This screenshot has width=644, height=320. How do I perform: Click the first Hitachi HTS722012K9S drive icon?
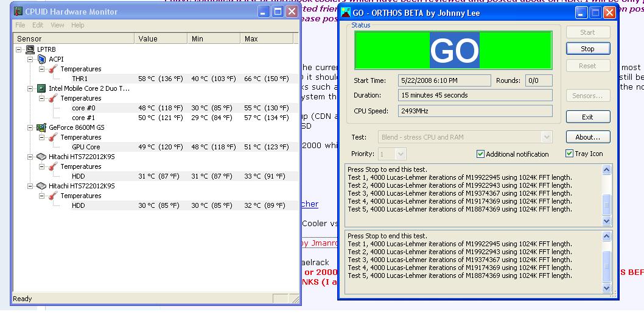coord(41,157)
